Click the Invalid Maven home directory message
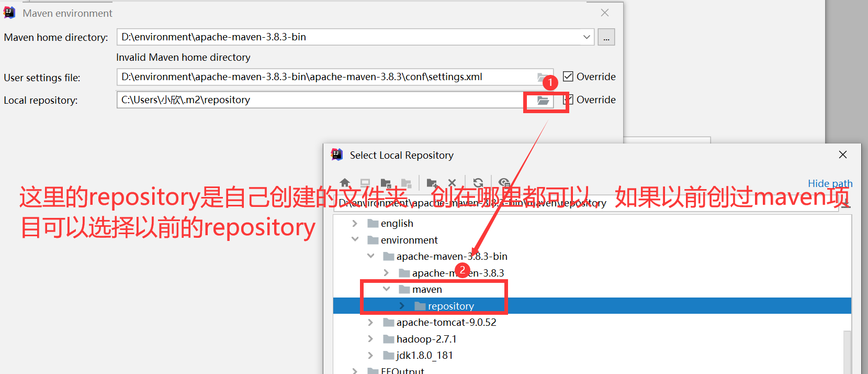The height and width of the screenshot is (374, 868). 183,57
